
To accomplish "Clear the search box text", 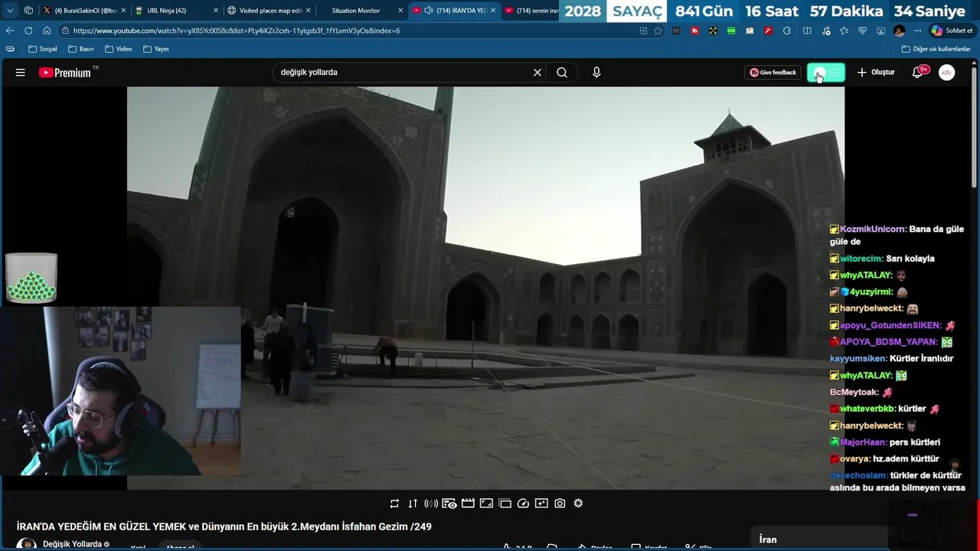I will click(537, 73).
